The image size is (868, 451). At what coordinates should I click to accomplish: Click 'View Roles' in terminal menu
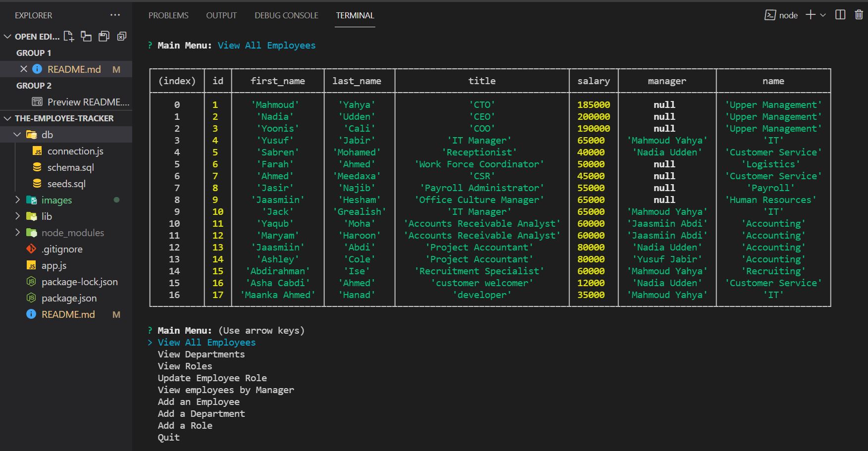click(x=185, y=366)
